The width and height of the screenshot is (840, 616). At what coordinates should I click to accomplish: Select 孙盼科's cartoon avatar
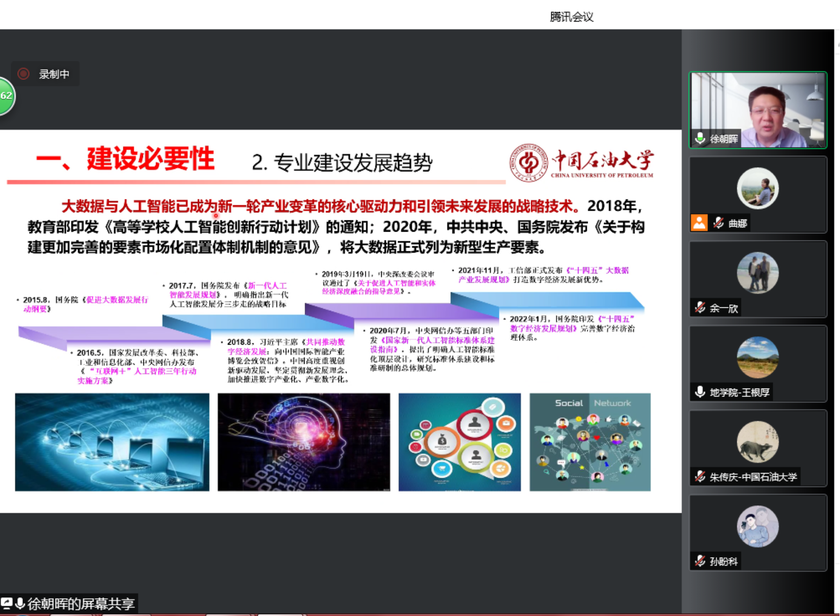point(757,526)
